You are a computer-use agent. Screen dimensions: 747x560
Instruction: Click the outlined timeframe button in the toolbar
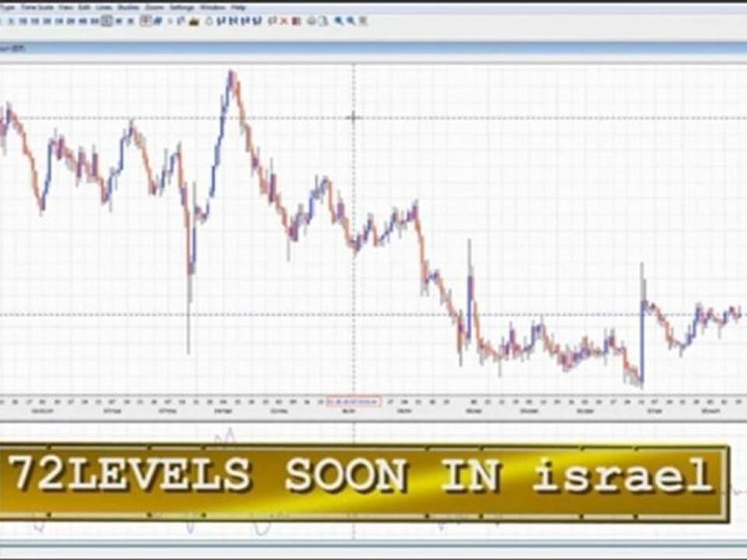tap(107, 21)
